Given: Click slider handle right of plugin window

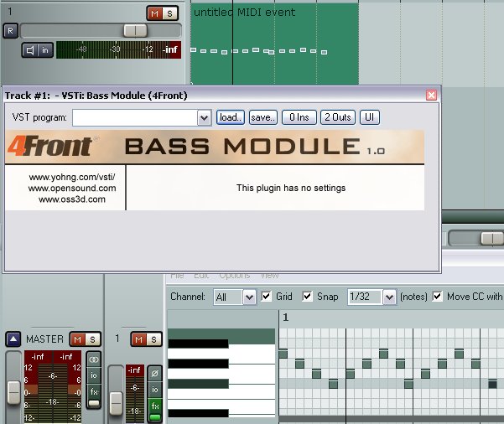Looking at the screenshot, I should [492, 238].
